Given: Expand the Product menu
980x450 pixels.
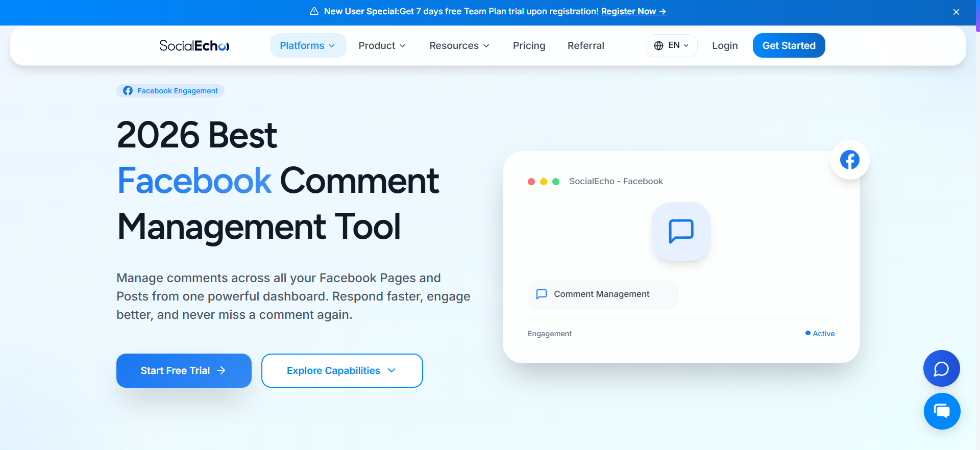Looking at the screenshot, I should [382, 45].
